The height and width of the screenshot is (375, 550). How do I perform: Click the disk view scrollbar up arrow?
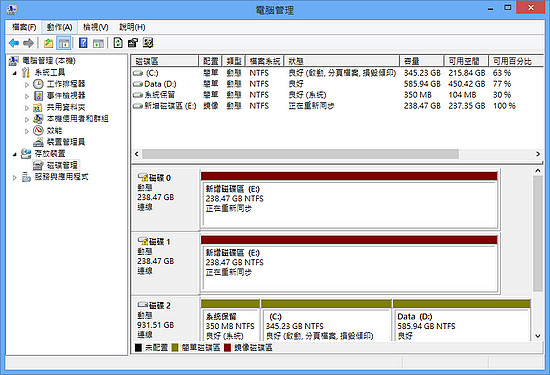[x=538, y=171]
